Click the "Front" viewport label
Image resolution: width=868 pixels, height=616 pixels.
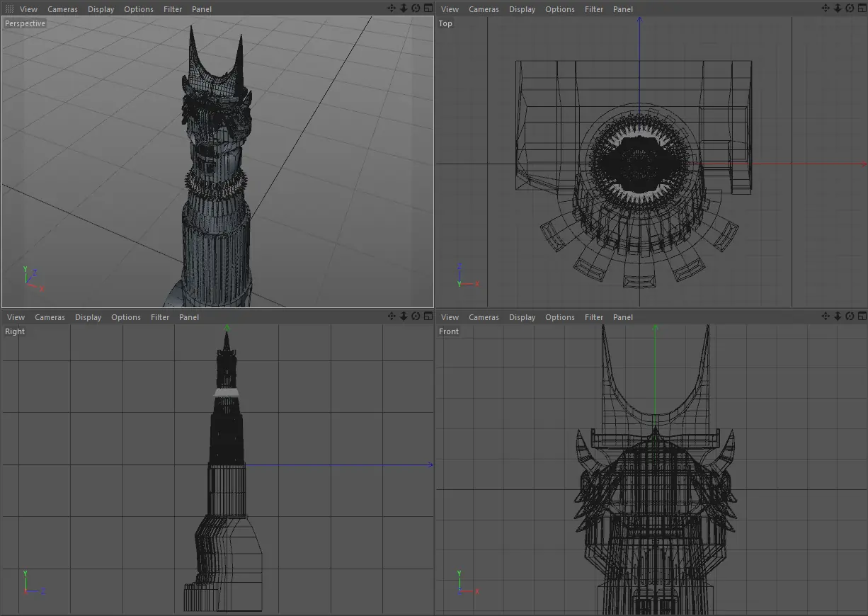coord(449,331)
